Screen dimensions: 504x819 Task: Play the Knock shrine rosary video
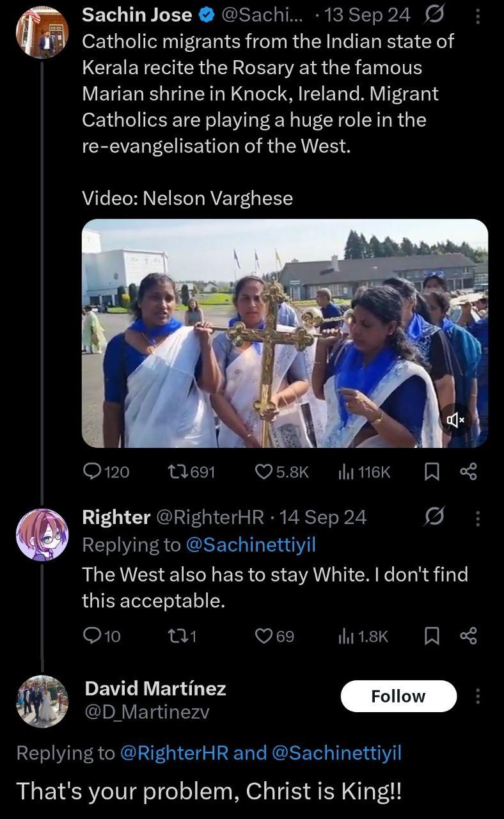pos(285,333)
